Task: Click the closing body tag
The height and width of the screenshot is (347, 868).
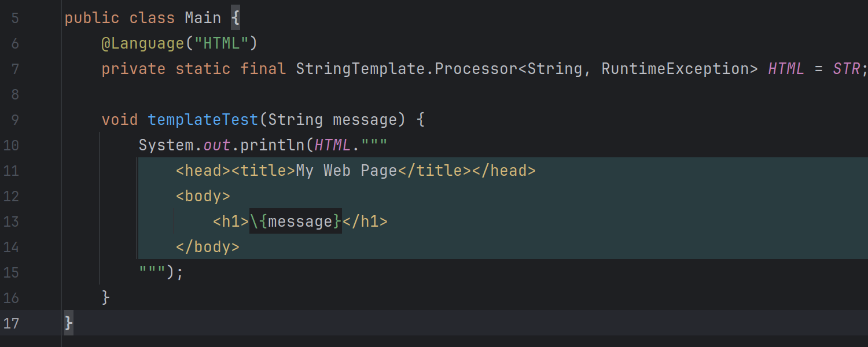Action: pyautogui.click(x=207, y=247)
